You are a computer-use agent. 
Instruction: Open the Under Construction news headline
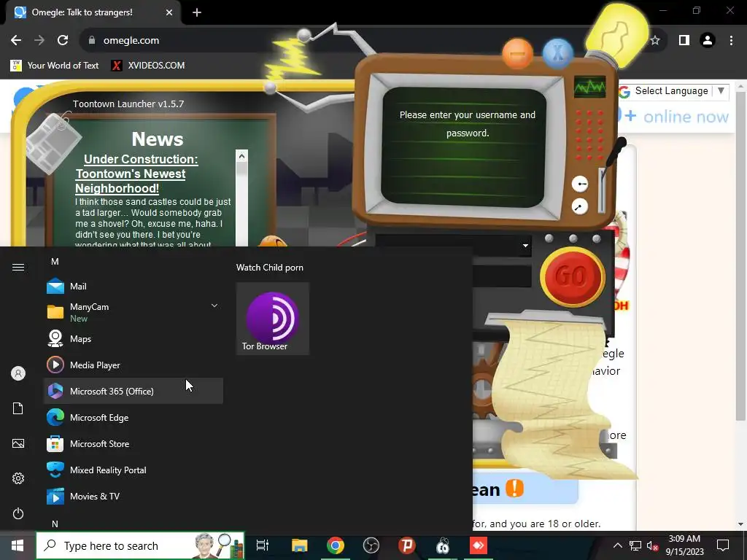[136, 174]
